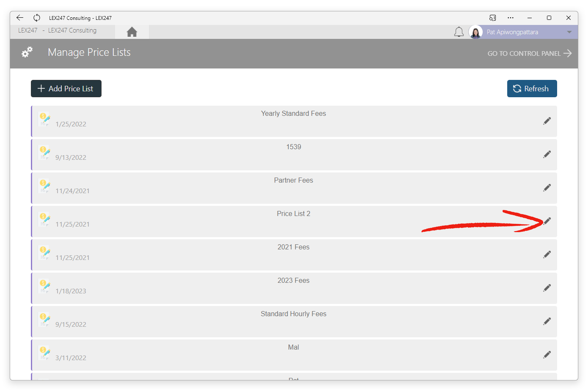Click pencil icon for 2023 Fees

[x=547, y=288]
